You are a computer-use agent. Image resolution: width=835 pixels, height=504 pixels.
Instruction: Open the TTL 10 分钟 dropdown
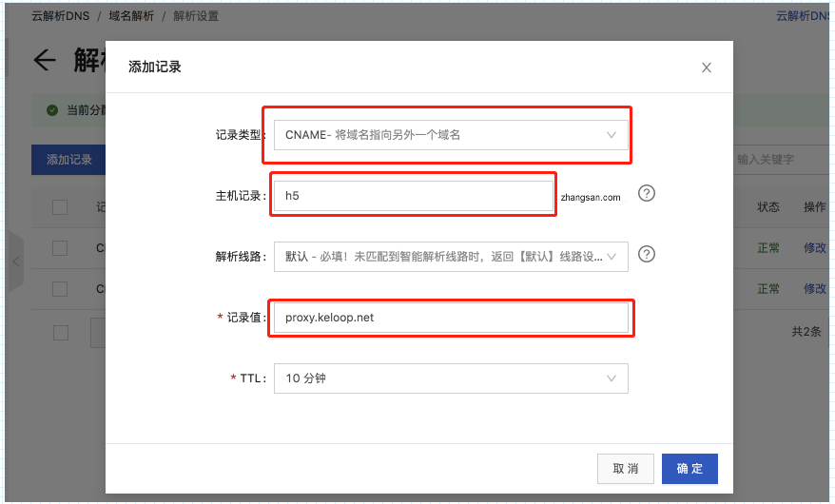451,378
